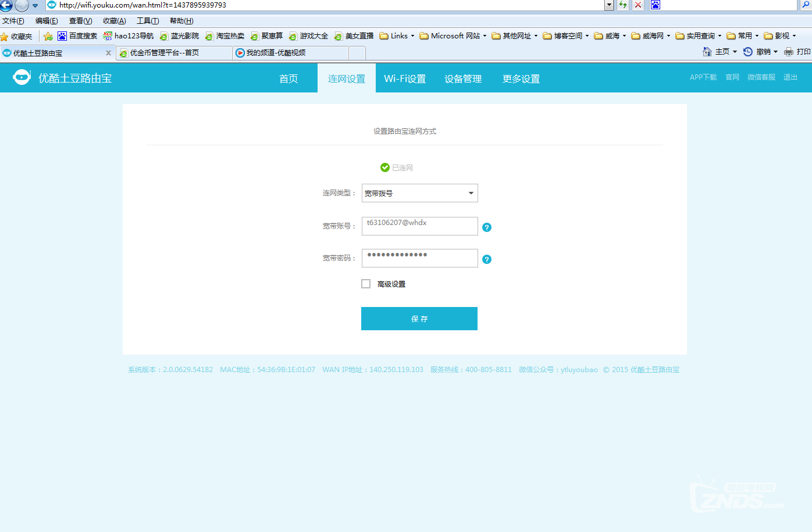Screen dimensions: 812x532
Task: Expand the 影视 bookmark folder
Action: 780,36
